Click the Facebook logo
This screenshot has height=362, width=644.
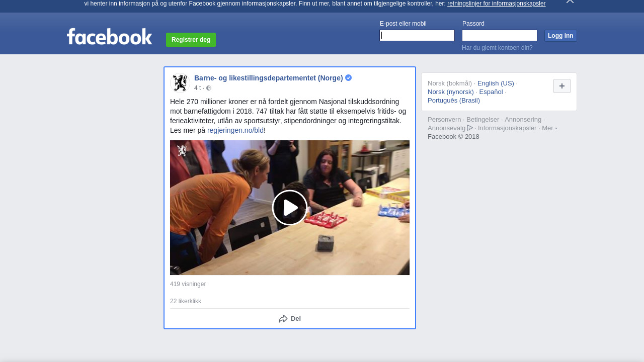pos(109,37)
